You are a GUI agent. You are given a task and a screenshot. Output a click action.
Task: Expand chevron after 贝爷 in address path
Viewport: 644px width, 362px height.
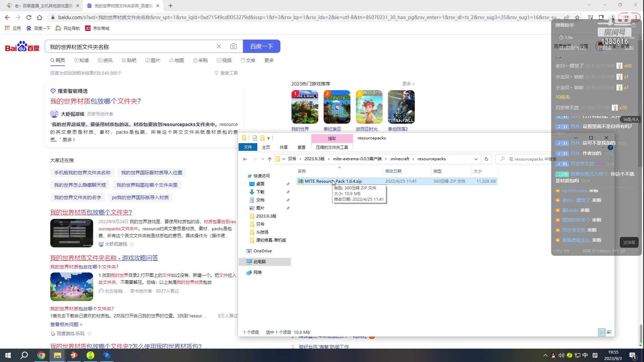pyautogui.click(x=300, y=159)
